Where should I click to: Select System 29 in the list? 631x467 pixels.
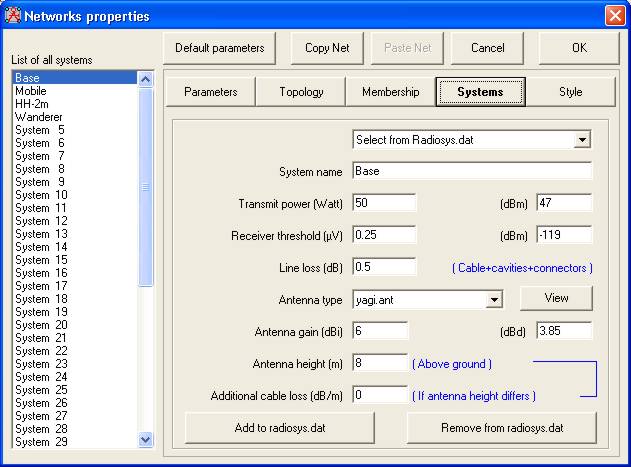[75, 442]
